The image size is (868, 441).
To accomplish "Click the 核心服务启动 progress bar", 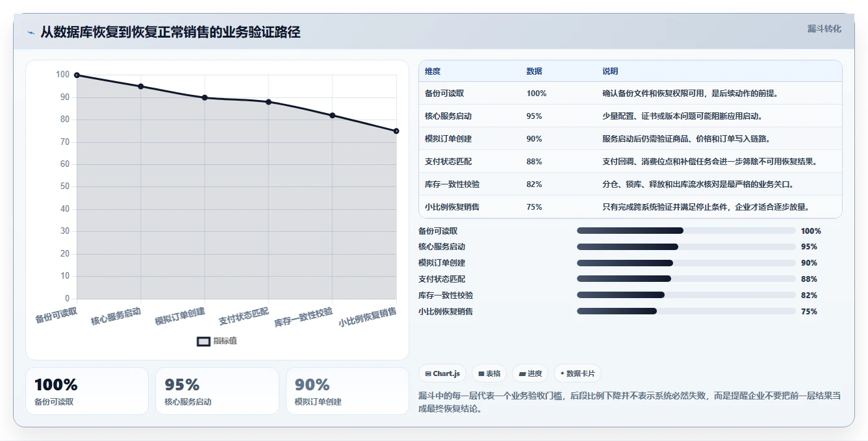I will [686, 247].
